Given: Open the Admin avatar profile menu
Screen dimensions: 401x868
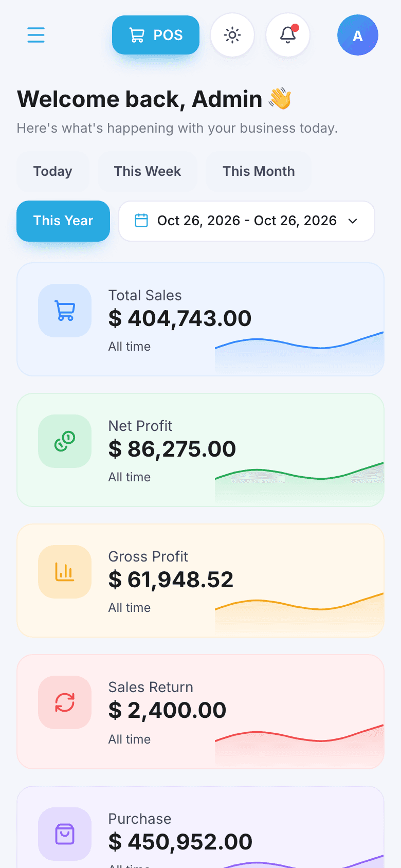Looking at the screenshot, I should click(358, 35).
